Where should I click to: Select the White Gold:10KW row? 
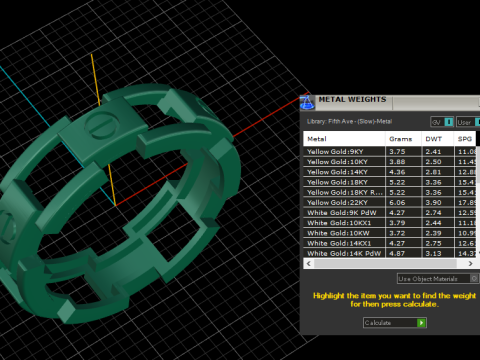pyautogui.click(x=389, y=233)
